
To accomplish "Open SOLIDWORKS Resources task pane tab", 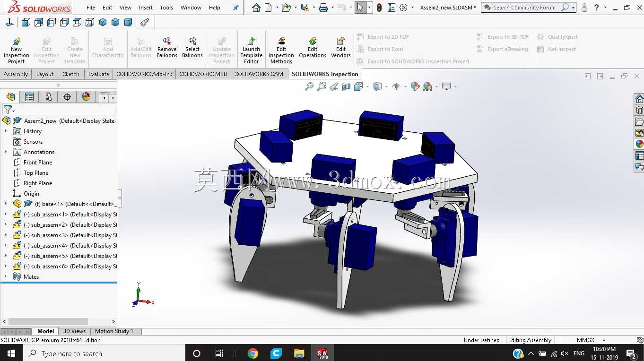I will (x=639, y=99).
